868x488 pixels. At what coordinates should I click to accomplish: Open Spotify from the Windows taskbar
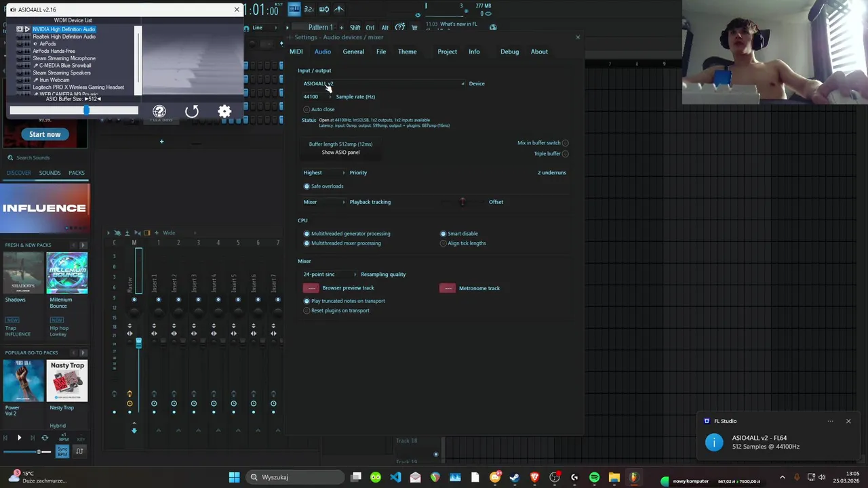(x=594, y=477)
